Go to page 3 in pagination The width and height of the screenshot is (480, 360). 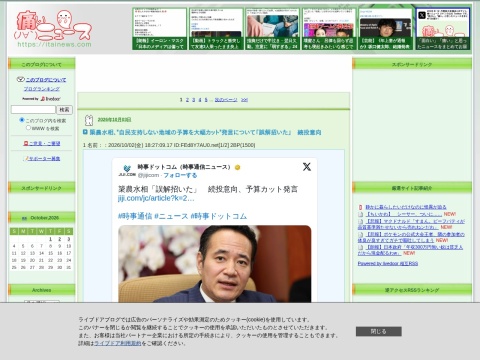coord(194,100)
